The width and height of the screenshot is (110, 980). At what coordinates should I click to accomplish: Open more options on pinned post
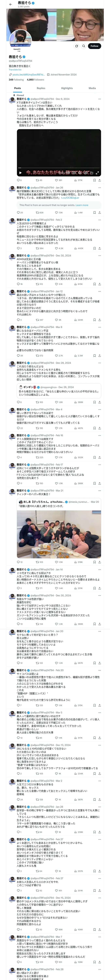point(99,98)
